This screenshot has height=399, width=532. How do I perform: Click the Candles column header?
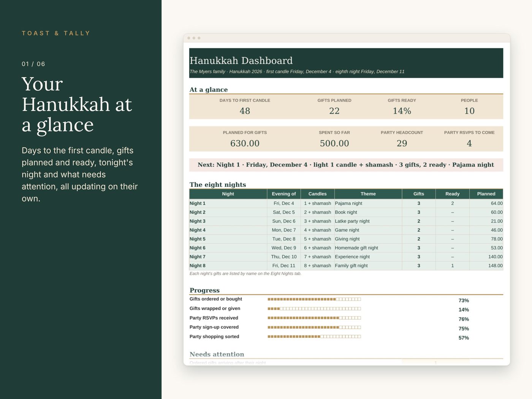coord(317,194)
